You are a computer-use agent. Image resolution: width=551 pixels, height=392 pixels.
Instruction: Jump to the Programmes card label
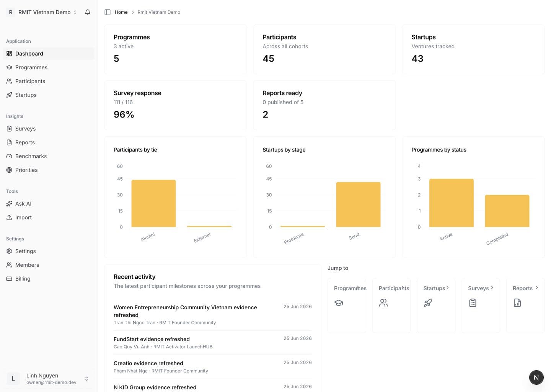point(350,288)
